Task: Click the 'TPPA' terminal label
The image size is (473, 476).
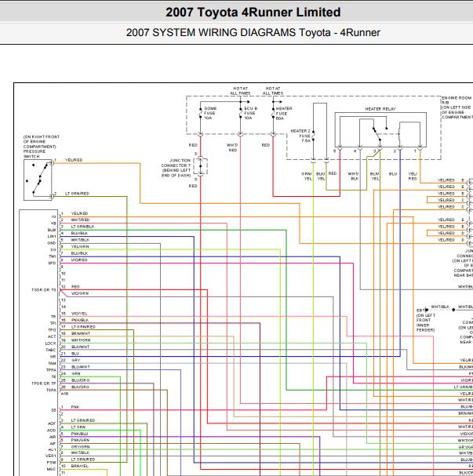Action: [x=51, y=370]
